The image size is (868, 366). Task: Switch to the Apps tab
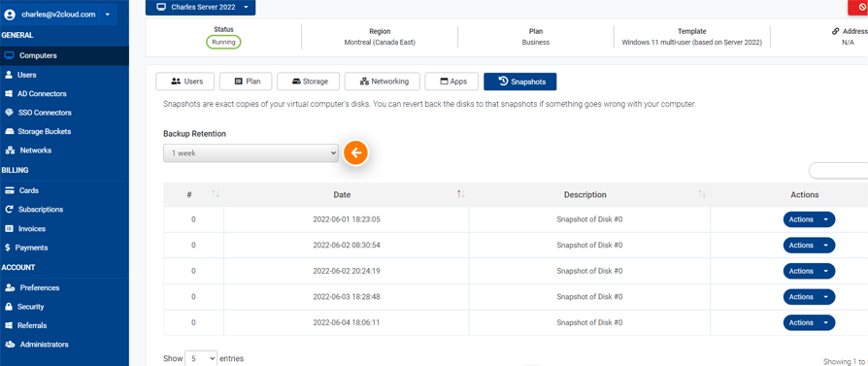point(451,82)
